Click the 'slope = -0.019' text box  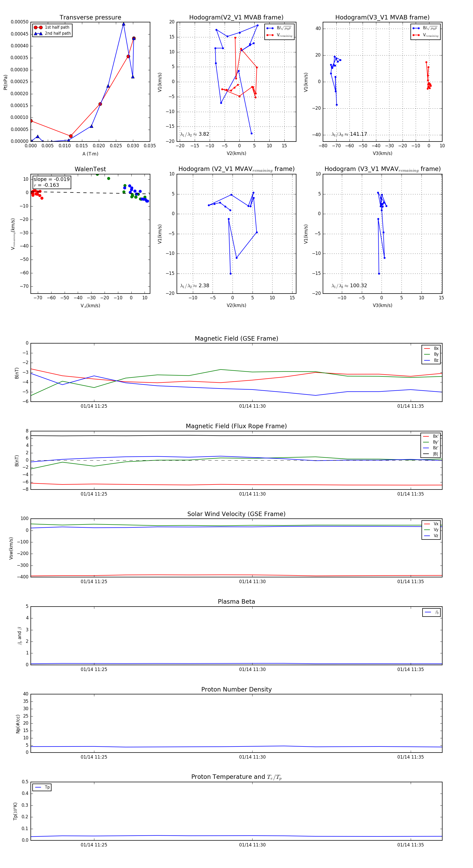point(52,179)
